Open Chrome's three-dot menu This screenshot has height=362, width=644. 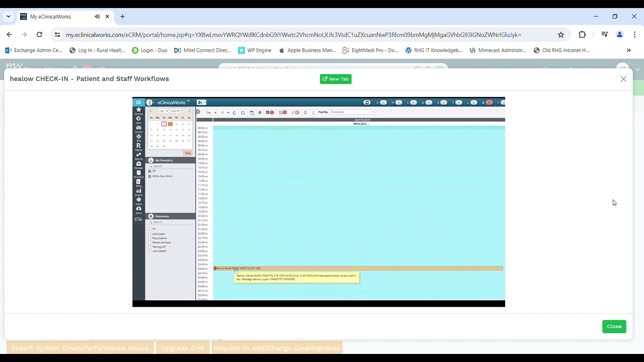click(x=635, y=35)
